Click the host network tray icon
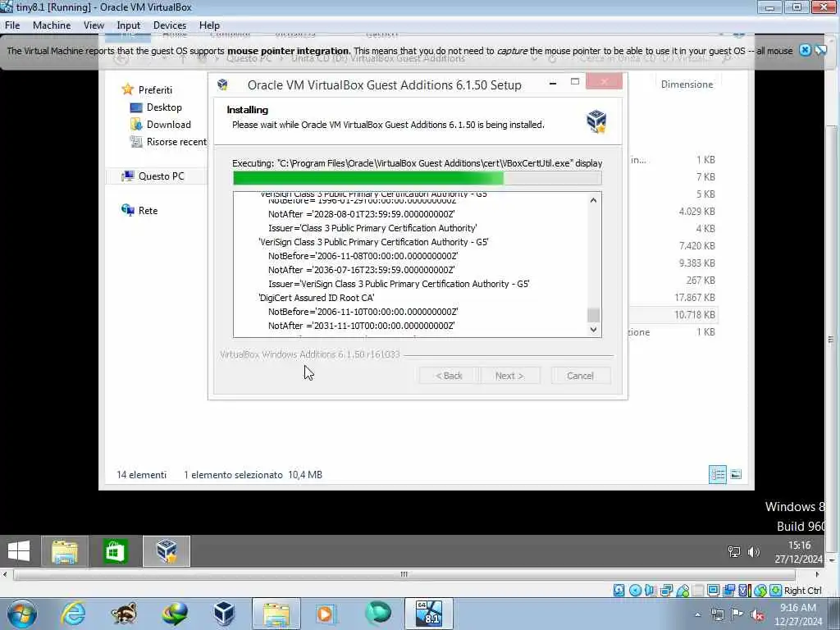Image resolution: width=840 pixels, height=630 pixels. click(717, 614)
